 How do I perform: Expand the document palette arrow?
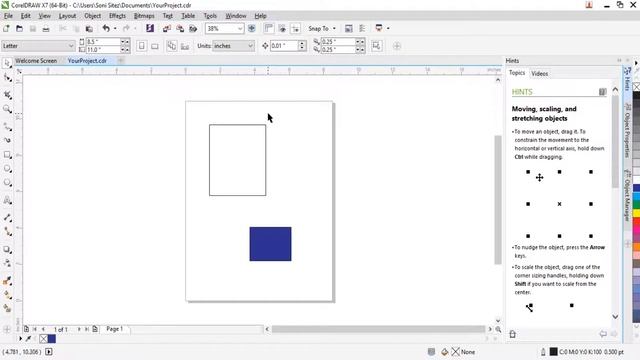click(20, 338)
